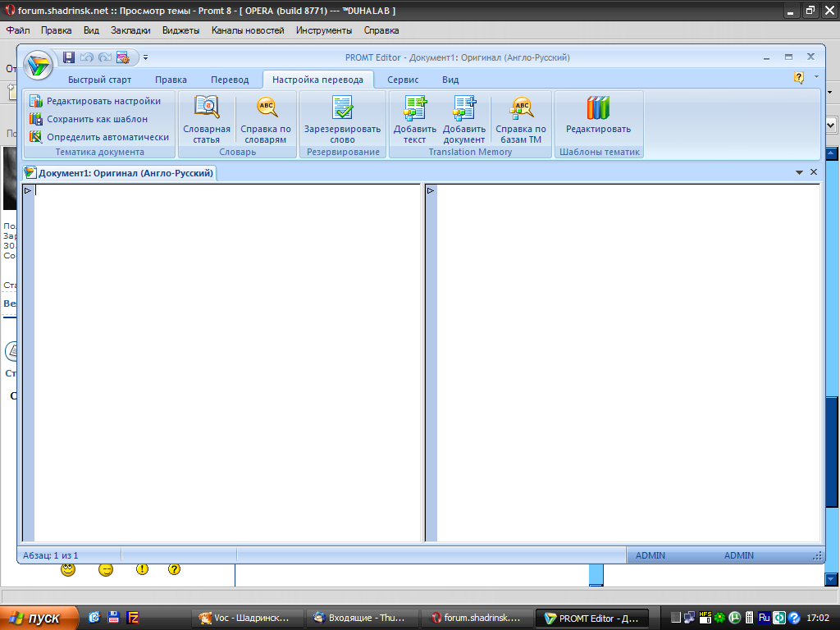Open Opera's Правка menu
Viewport: 840px width, 630px height.
[x=57, y=30]
